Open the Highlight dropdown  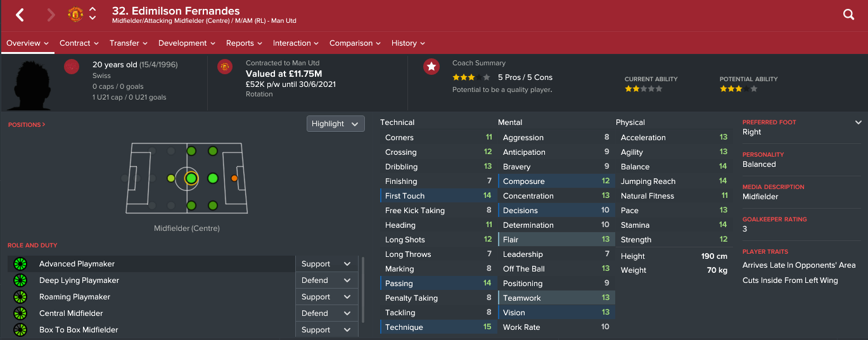[336, 124]
